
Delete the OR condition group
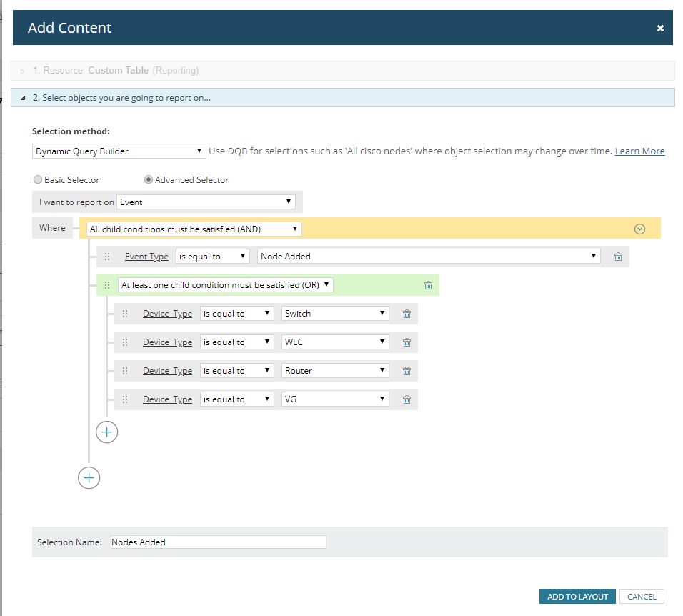point(428,285)
